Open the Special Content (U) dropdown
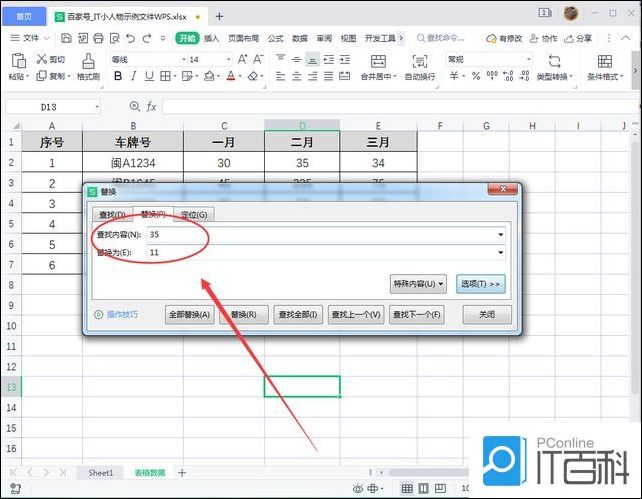The image size is (642, 499). click(418, 284)
